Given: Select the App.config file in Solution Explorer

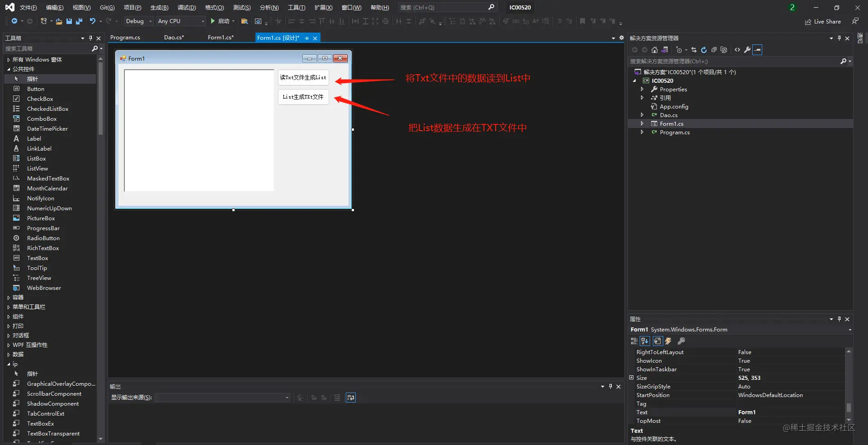Looking at the screenshot, I should point(674,106).
